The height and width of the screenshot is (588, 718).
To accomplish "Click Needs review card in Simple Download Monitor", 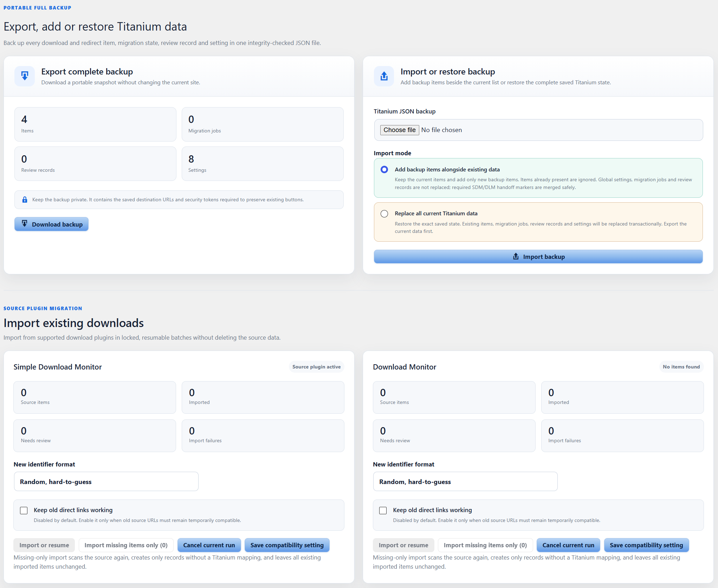I will point(95,436).
